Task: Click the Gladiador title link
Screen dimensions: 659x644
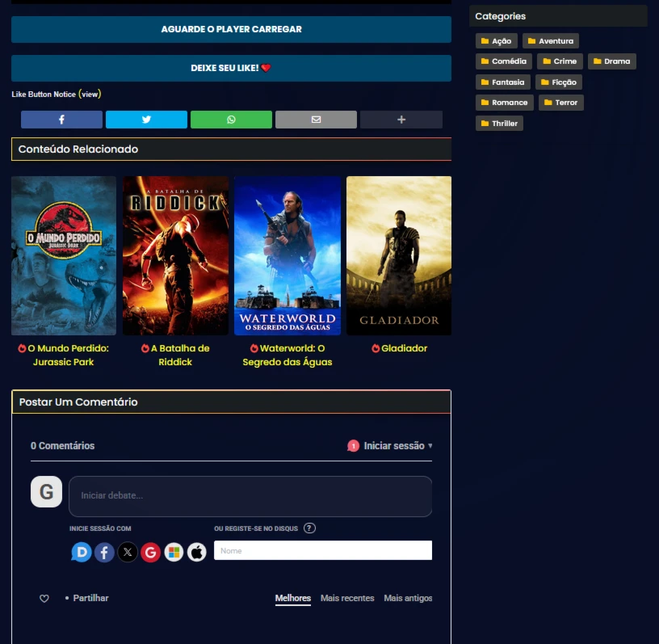Action: pos(399,348)
